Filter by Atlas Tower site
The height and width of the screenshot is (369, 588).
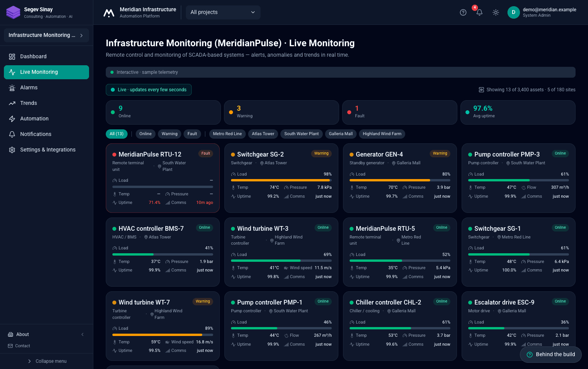click(263, 134)
